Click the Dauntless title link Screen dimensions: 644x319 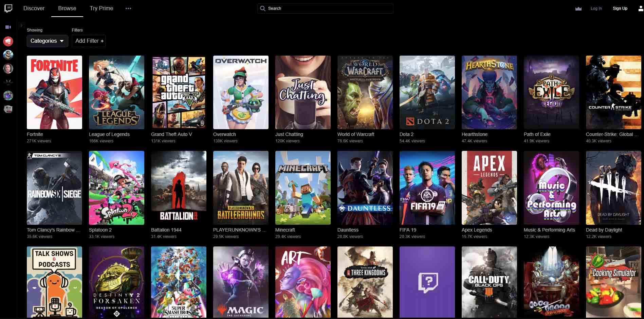click(x=348, y=230)
